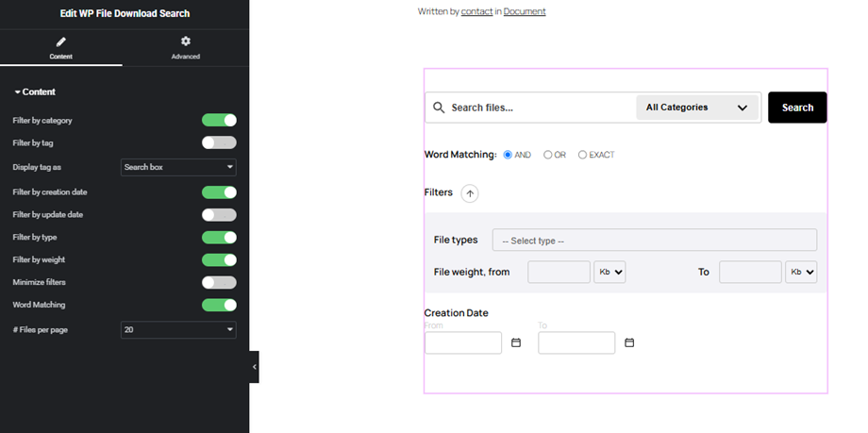The image size is (868, 433).
Task: Click the Creation Date heading
Action: (456, 313)
